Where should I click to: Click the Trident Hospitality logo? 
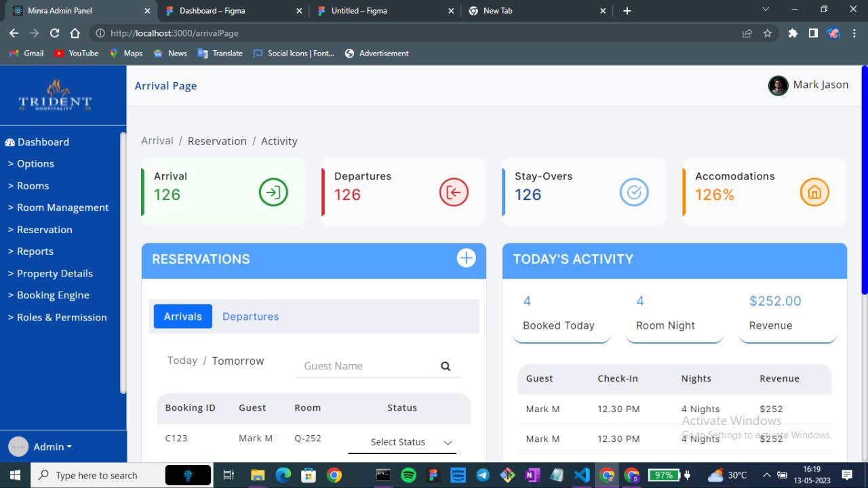point(55,96)
